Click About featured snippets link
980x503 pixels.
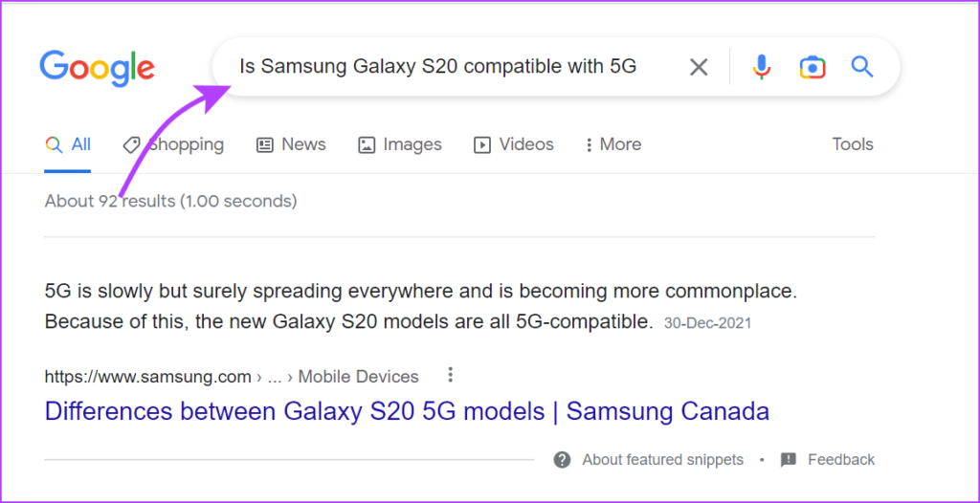pyautogui.click(x=662, y=460)
